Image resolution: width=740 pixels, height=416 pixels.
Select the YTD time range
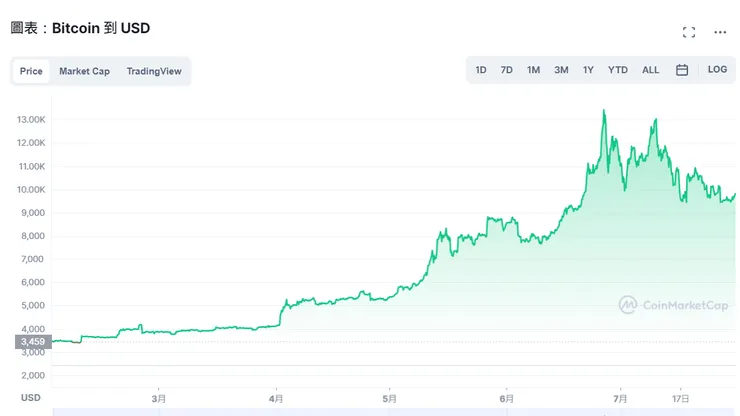(618, 70)
